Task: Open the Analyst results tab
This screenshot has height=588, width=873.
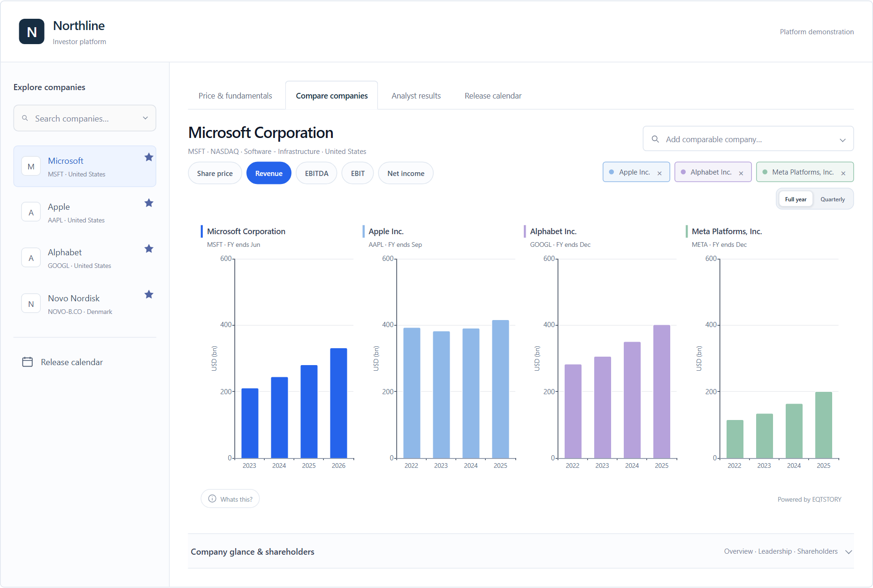Action: [x=416, y=96]
